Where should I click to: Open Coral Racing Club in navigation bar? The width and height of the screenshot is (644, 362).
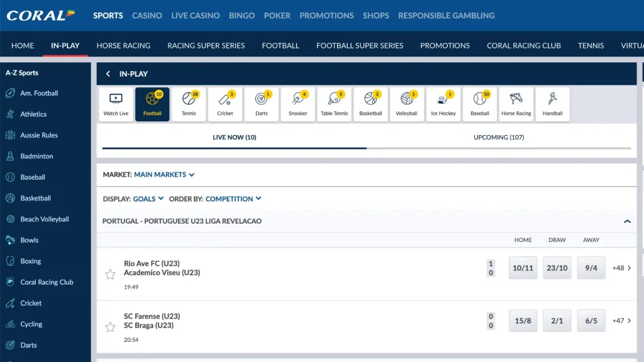524,45
